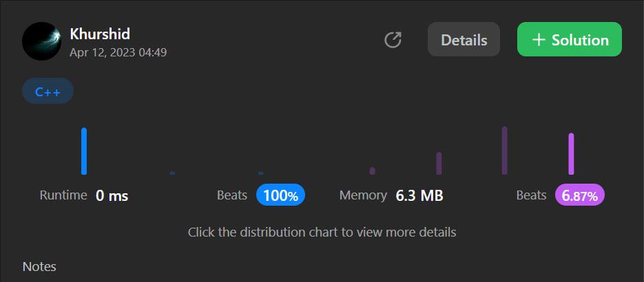Select the C++ language tag
Screen dimensions: 644x282
pyautogui.click(x=48, y=91)
